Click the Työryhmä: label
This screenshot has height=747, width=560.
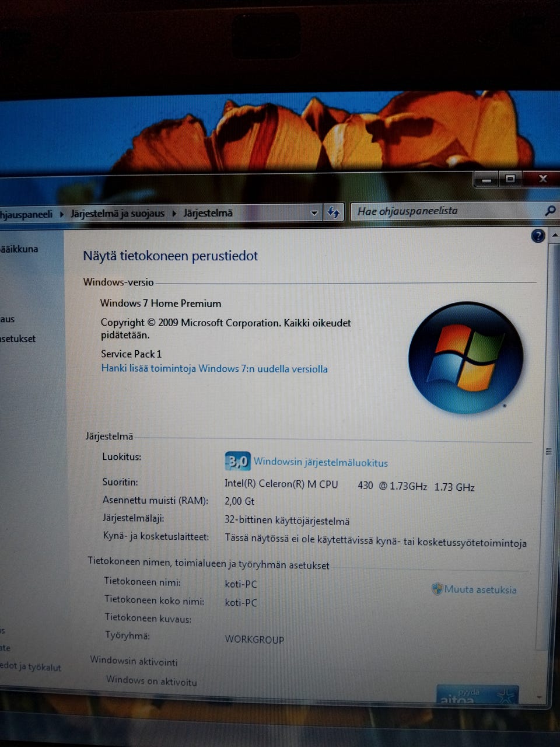tap(128, 635)
